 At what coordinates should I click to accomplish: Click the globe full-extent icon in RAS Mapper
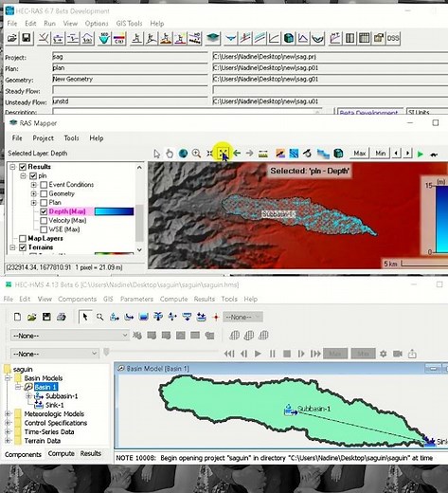(x=183, y=154)
